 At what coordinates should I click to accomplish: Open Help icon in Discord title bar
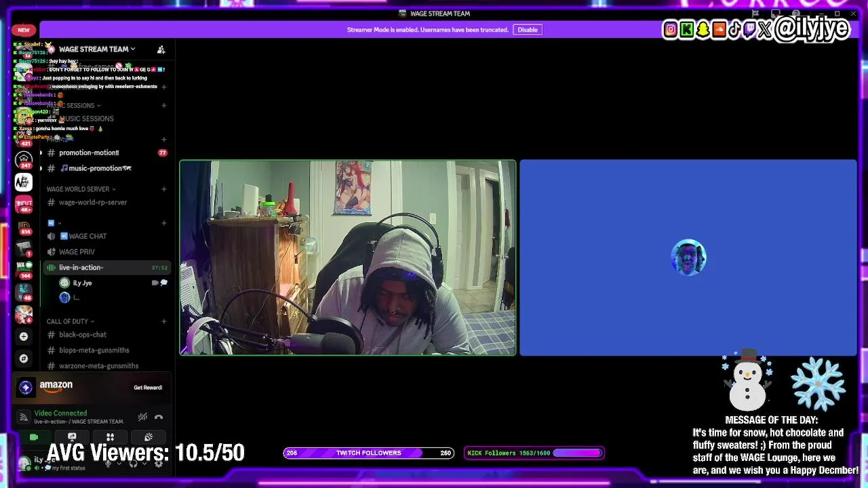pos(797,14)
